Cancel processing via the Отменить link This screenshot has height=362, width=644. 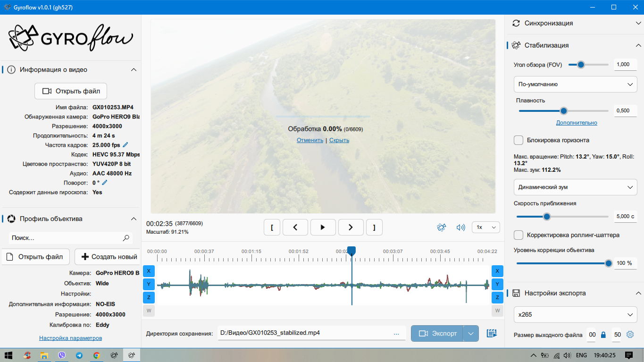pos(309,140)
